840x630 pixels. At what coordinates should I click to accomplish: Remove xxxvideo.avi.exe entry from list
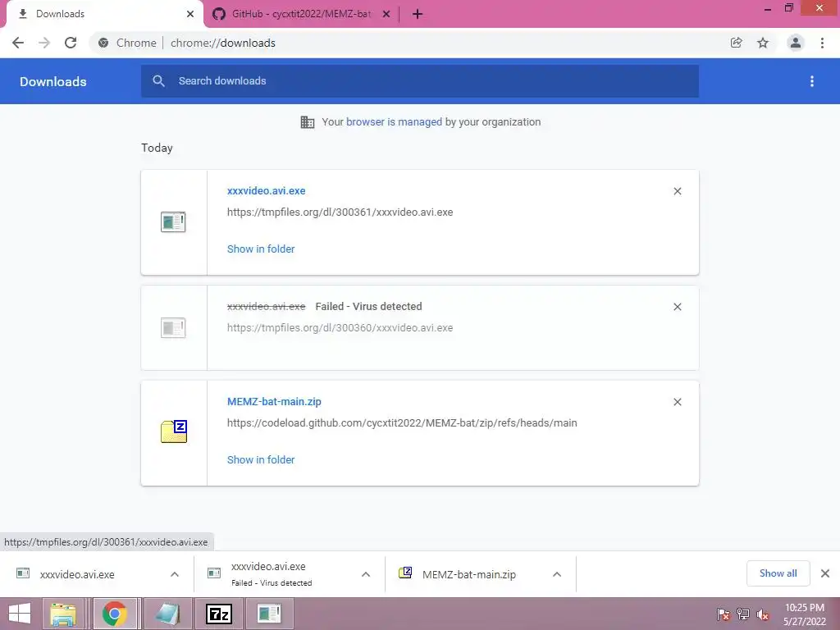click(x=677, y=191)
